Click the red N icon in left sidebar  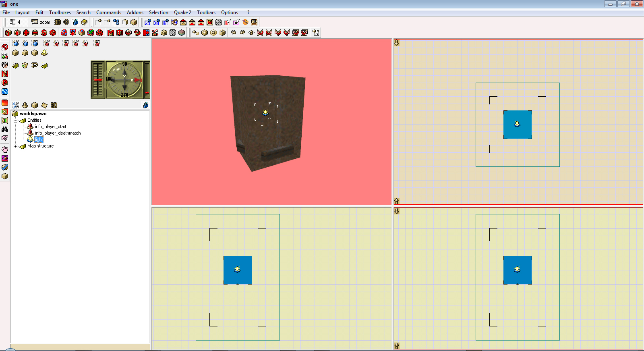tap(5, 74)
